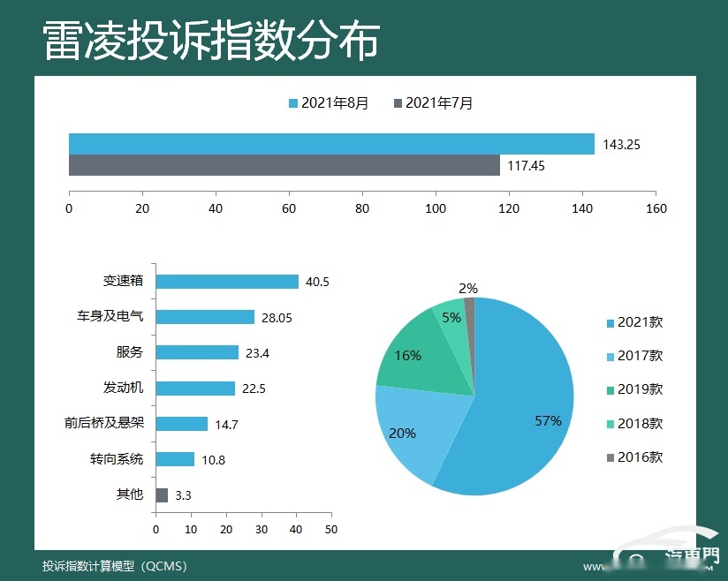Screen dimensions: 728x581
Task: Click the 2018款 pie legend swatch
Action: 610,424
